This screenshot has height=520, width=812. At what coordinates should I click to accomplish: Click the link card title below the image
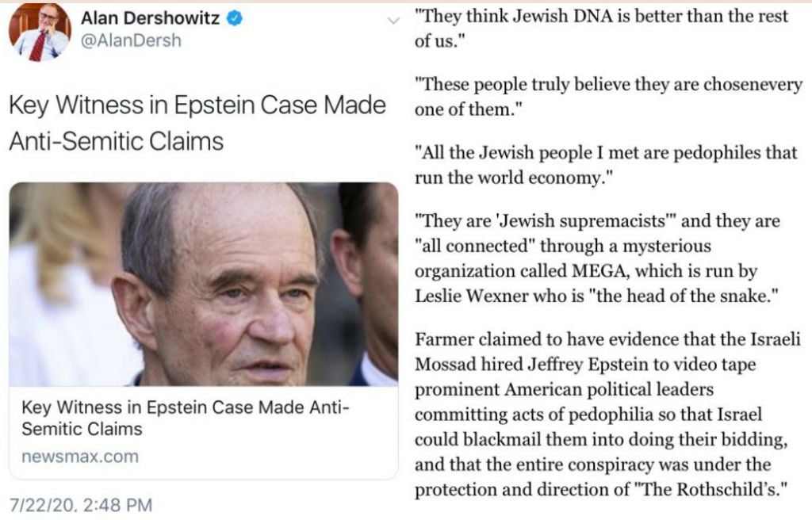(186, 419)
